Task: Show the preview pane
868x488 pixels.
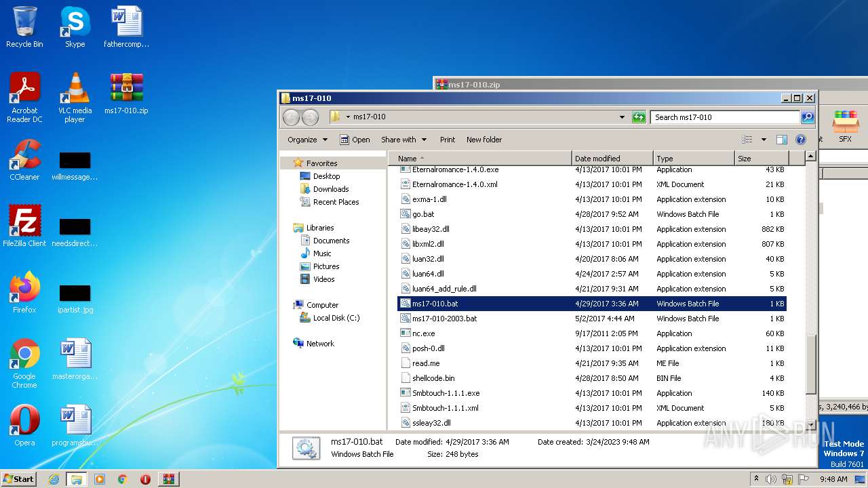Action: (x=781, y=140)
